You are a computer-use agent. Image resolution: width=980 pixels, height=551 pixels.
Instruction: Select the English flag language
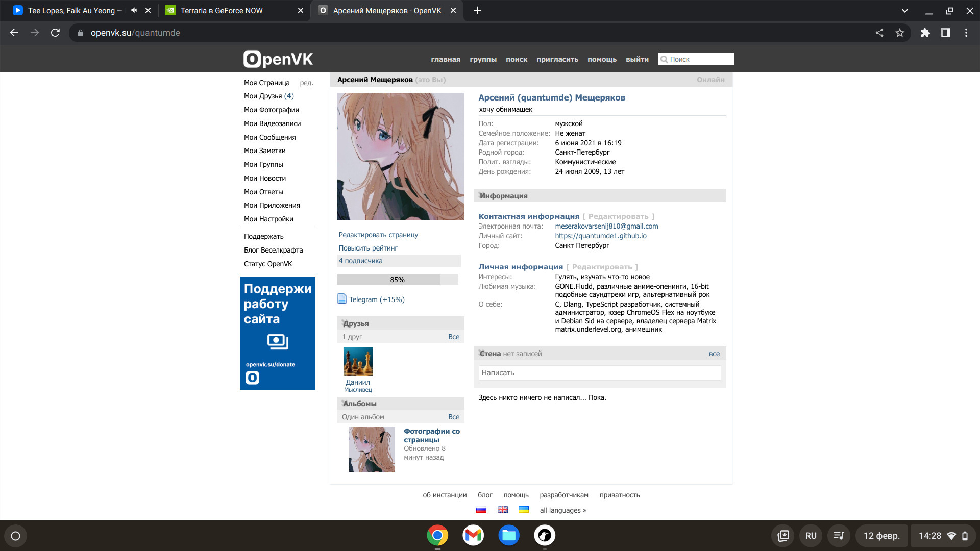(503, 510)
